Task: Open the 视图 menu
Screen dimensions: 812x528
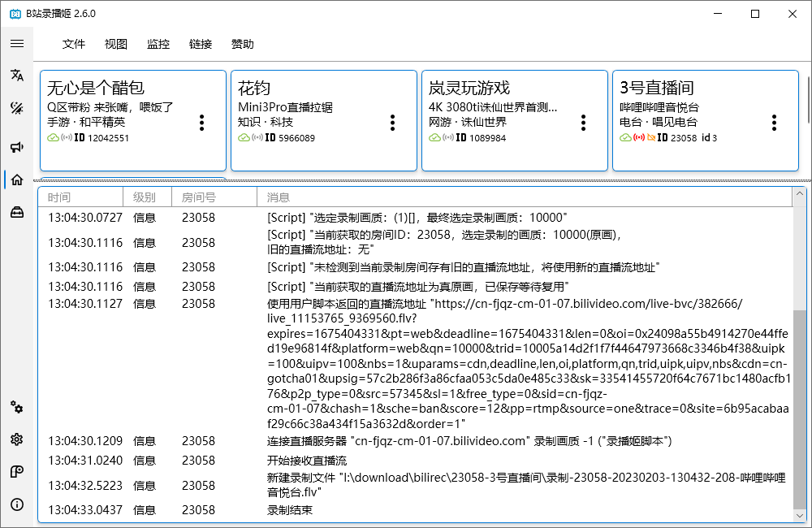Action: (x=116, y=45)
